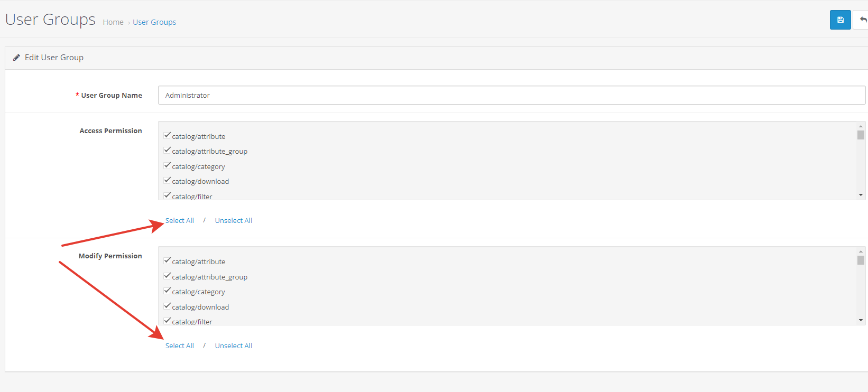Click Select All under Access Permission
Viewport: 868px width, 392px height.
[180, 220]
